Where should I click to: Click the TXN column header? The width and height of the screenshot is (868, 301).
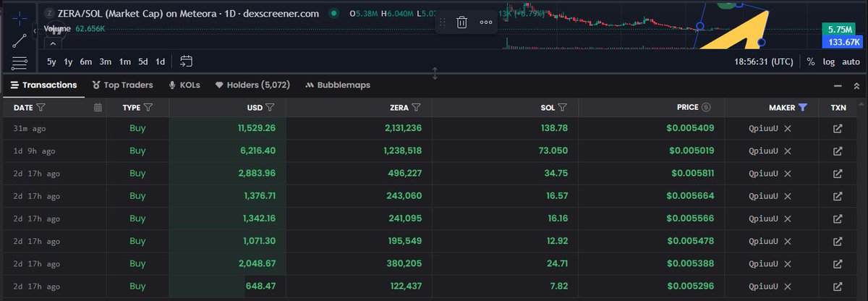pos(838,107)
